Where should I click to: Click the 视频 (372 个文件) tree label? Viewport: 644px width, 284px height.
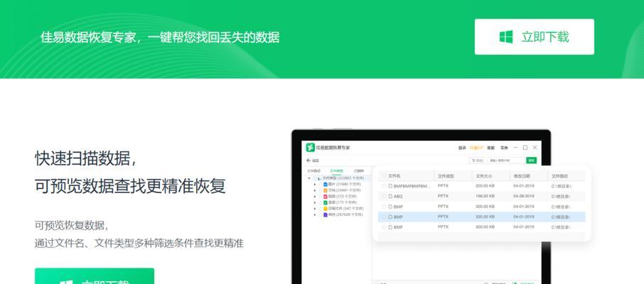coord(343,197)
